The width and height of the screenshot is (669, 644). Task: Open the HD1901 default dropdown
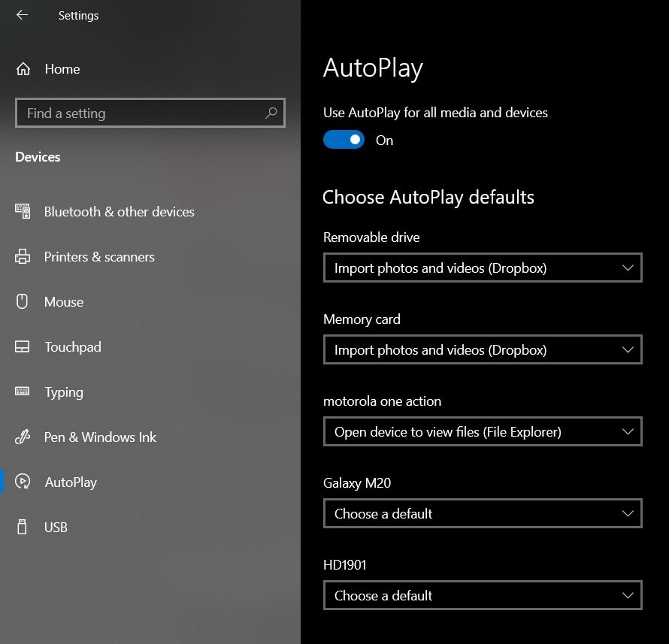coord(483,595)
